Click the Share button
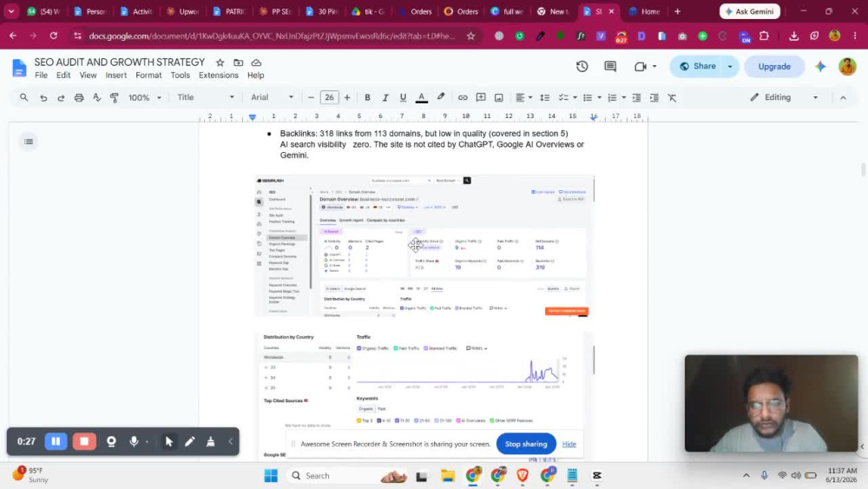 [x=698, y=67]
